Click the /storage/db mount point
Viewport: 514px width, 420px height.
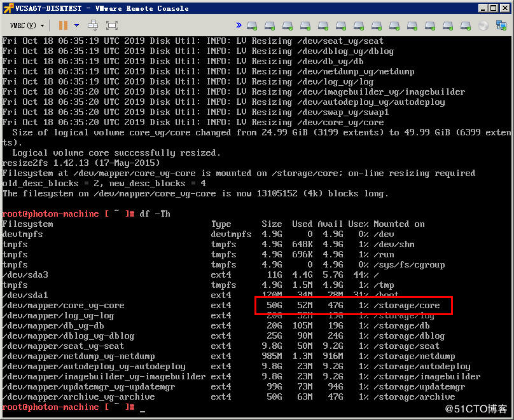(401, 326)
